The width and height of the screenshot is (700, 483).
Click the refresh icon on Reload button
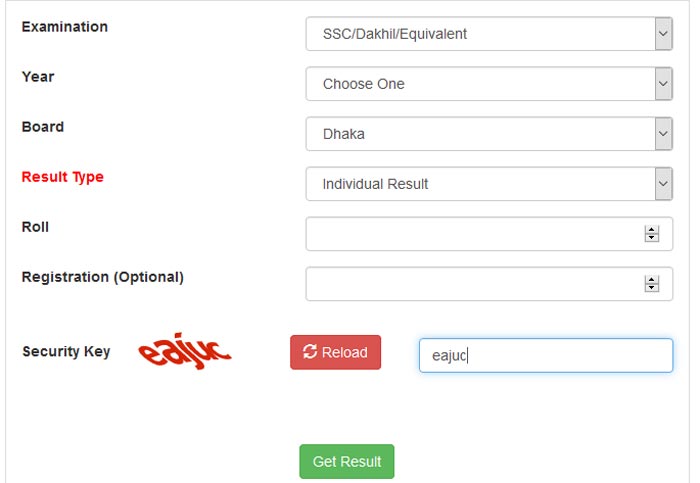pos(310,352)
